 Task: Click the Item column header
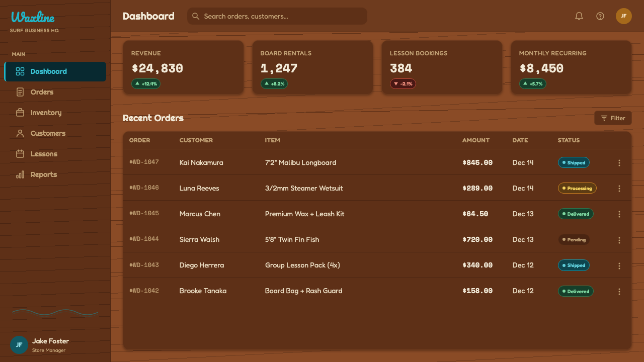[x=273, y=140]
